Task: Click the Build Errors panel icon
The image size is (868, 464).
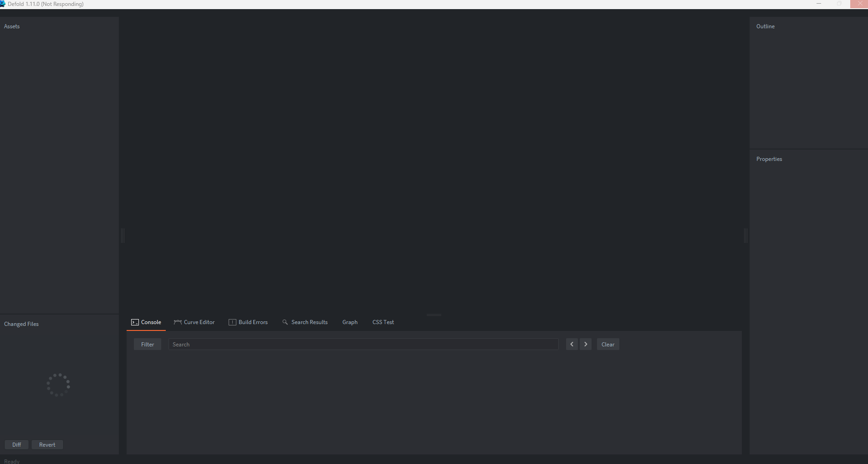Action: coord(232,322)
